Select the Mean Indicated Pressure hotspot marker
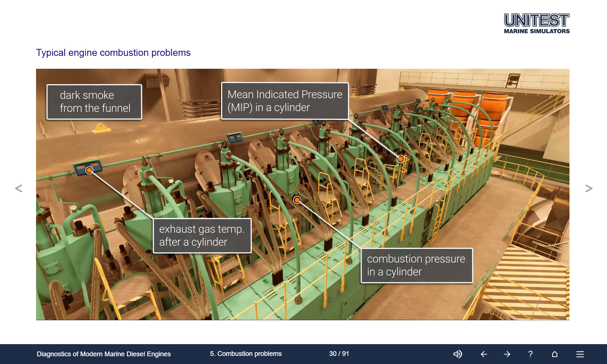This screenshot has width=607, height=364. tap(400, 159)
